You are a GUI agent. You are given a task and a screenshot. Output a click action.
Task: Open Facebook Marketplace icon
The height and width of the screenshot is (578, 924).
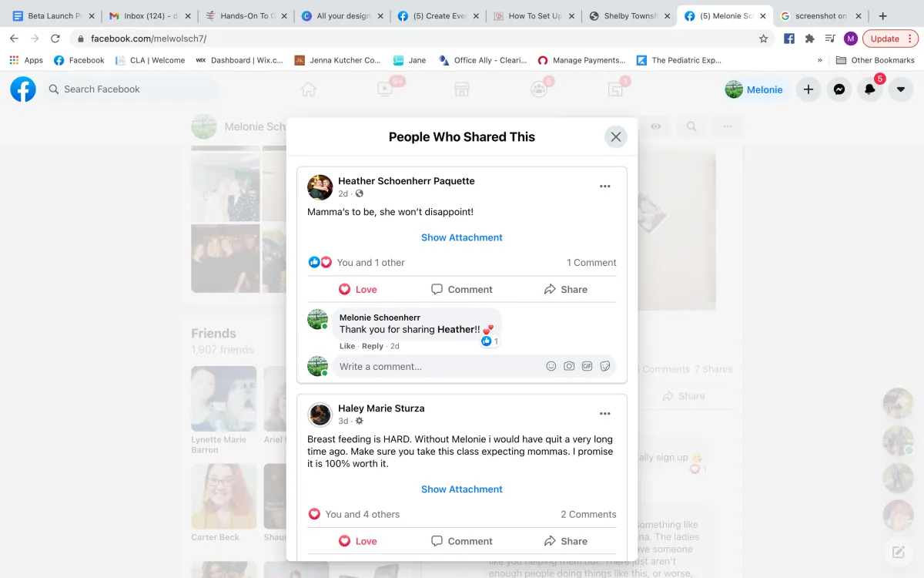[x=462, y=89]
